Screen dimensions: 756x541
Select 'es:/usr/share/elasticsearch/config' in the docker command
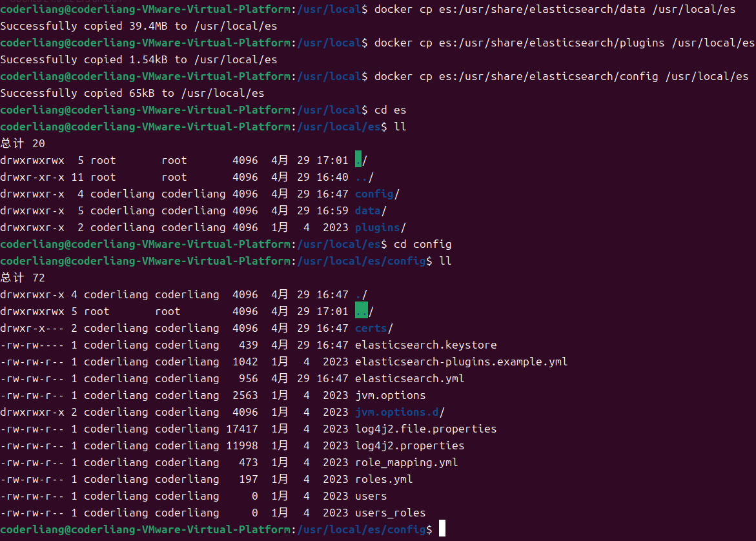(548, 77)
